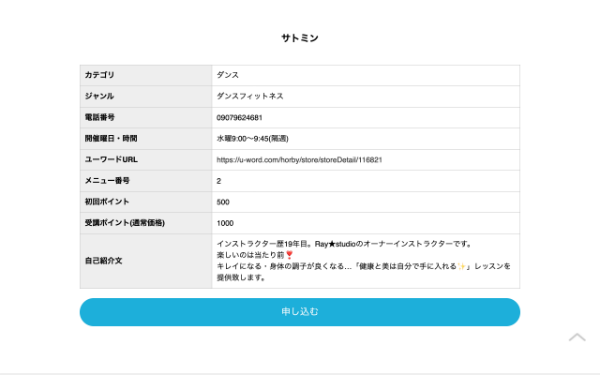Select the 受講ポイント(通常価格) label
The height and width of the screenshot is (375, 600).
click(125, 223)
